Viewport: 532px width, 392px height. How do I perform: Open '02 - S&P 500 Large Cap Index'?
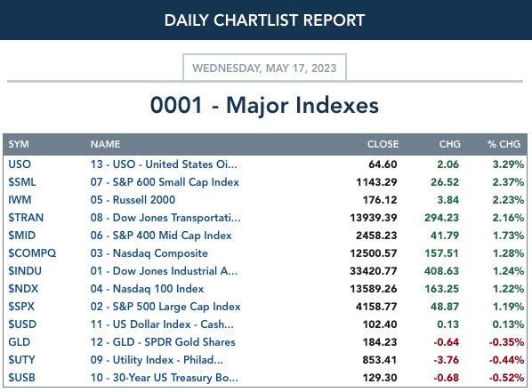165,307
